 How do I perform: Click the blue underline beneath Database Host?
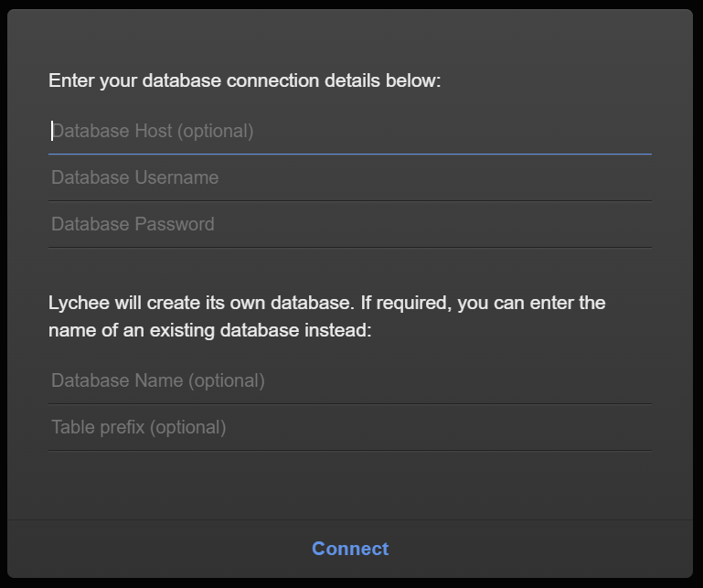coord(349,155)
